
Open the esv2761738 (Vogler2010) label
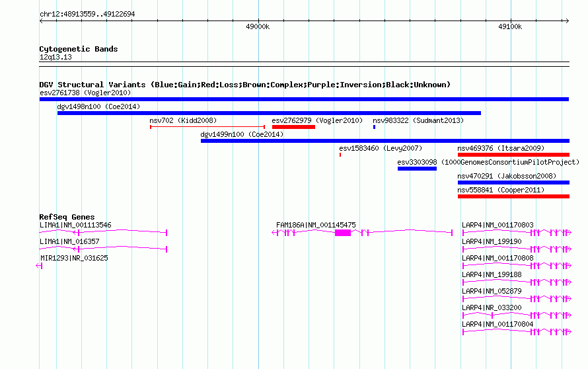pyautogui.click(x=85, y=93)
